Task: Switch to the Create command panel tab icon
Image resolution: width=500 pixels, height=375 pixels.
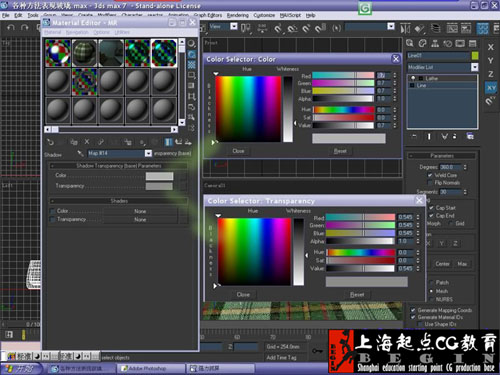Action: click(410, 43)
